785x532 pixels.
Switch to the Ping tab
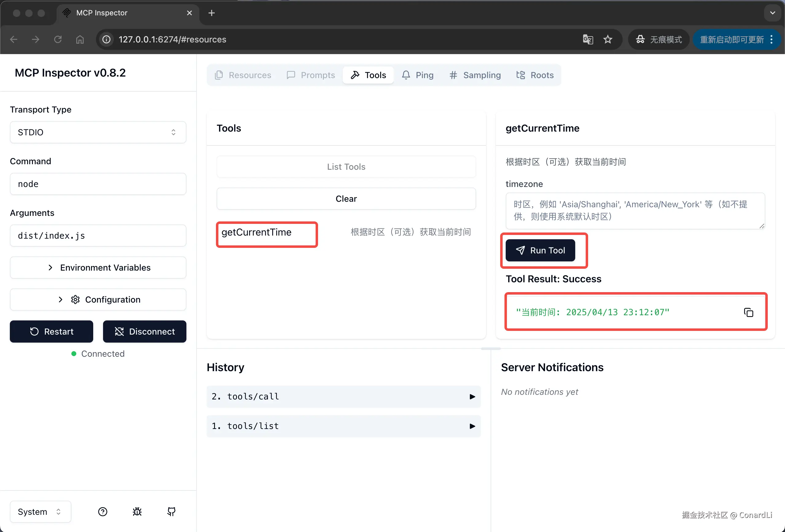417,75
